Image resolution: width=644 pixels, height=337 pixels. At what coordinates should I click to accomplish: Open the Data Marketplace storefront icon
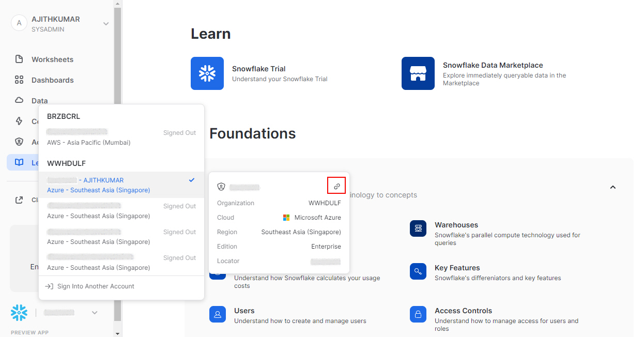[x=418, y=73]
